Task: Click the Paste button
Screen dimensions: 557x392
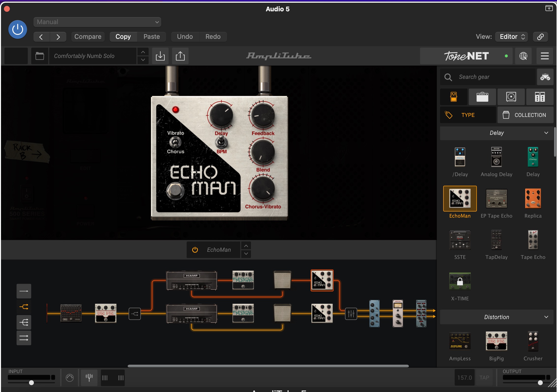Action: (x=152, y=37)
